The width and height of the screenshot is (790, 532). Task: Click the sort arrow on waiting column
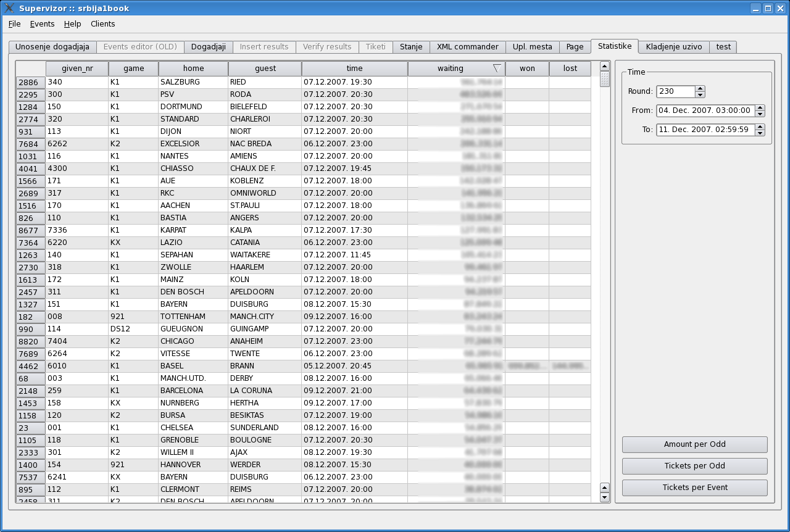pyautogui.click(x=496, y=69)
